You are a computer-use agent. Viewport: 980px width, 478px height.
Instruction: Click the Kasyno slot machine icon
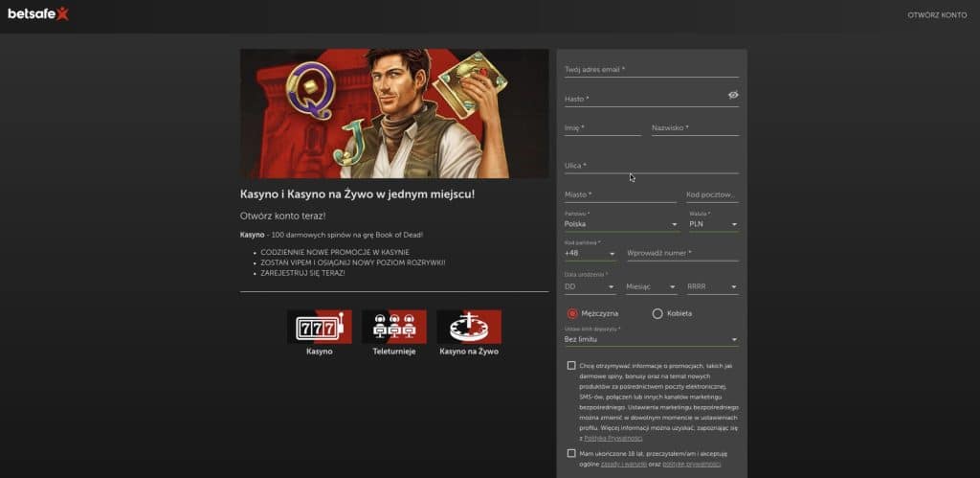[320, 327]
